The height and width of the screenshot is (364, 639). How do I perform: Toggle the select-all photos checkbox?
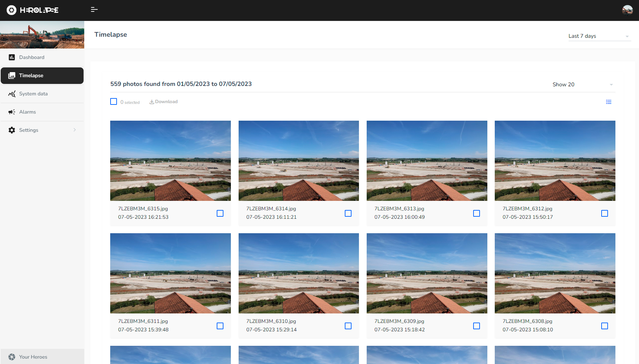pos(114,101)
